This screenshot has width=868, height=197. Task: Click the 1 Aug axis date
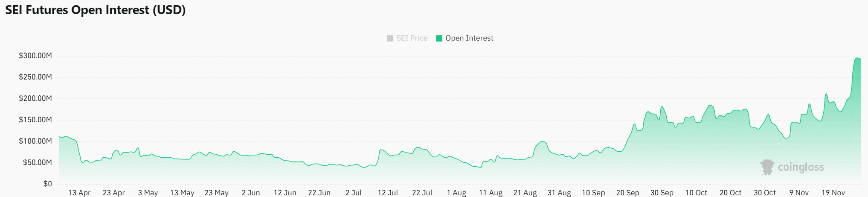[456, 193]
